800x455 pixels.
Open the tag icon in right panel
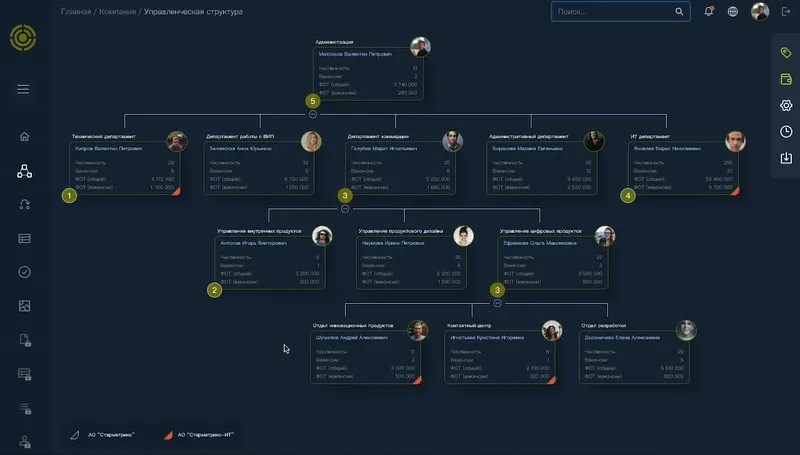tap(786, 52)
